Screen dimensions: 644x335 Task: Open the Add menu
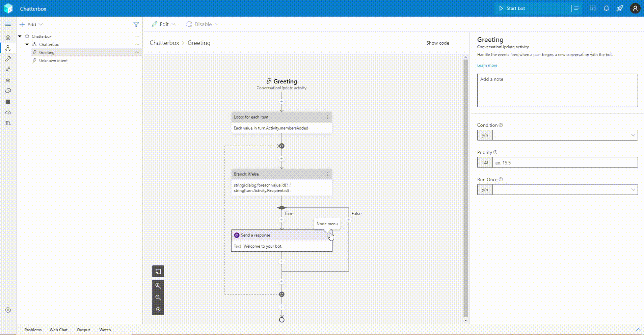coord(31,24)
